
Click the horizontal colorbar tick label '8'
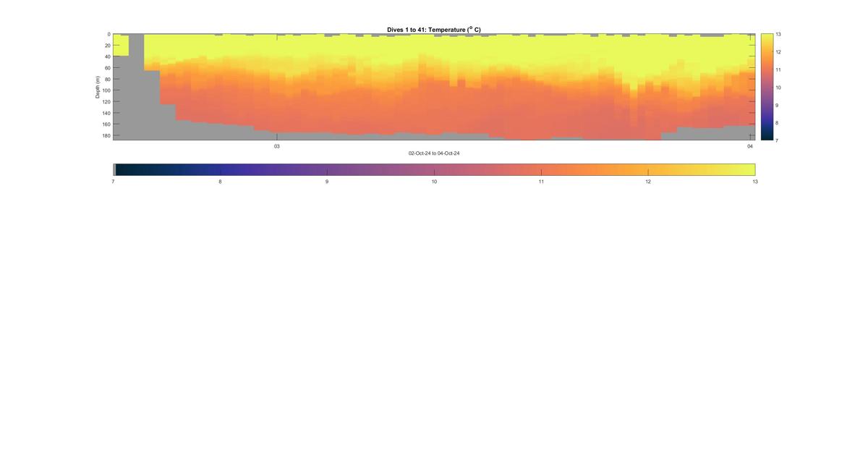pyautogui.click(x=220, y=182)
